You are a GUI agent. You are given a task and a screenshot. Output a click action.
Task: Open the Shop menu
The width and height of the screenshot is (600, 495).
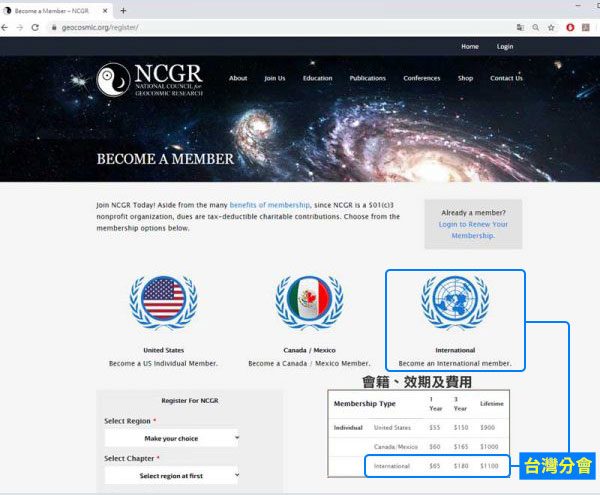[x=466, y=78]
